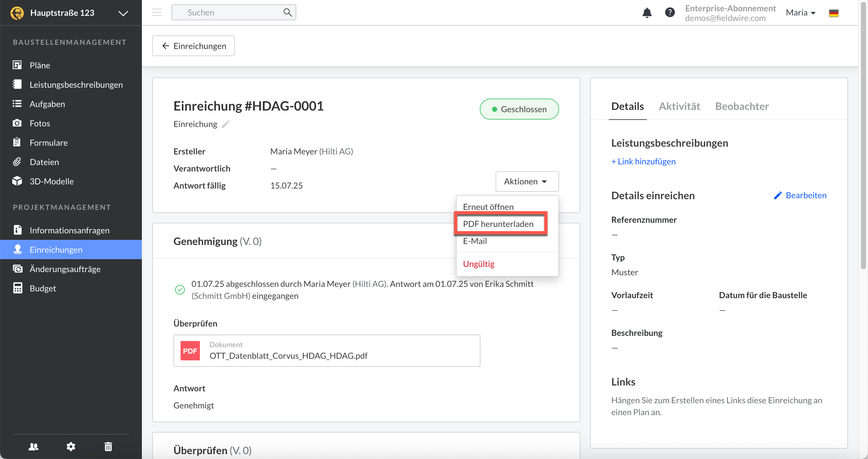Image resolution: width=868 pixels, height=459 pixels.
Task: Toggle the Aktionen dropdown button
Action: (527, 181)
